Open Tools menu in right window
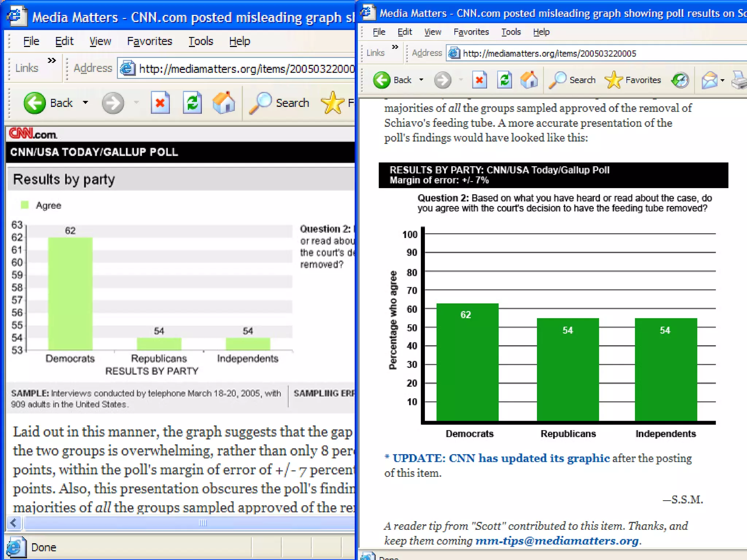747x560 pixels. coord(511,32)
